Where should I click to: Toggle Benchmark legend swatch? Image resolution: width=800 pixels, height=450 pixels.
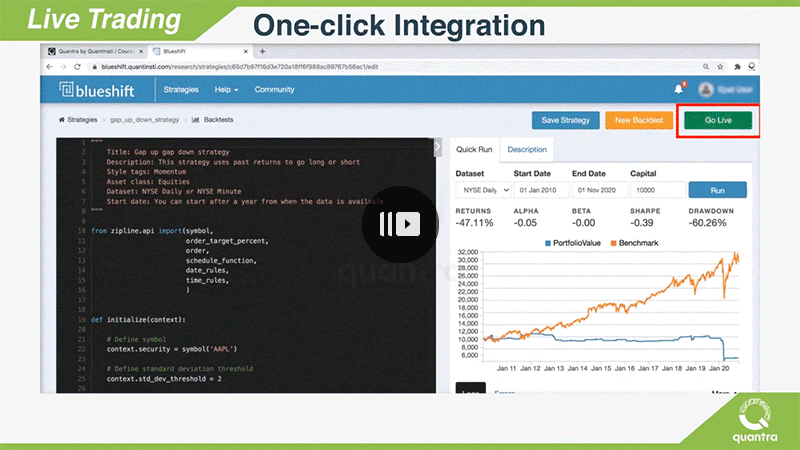613,243
